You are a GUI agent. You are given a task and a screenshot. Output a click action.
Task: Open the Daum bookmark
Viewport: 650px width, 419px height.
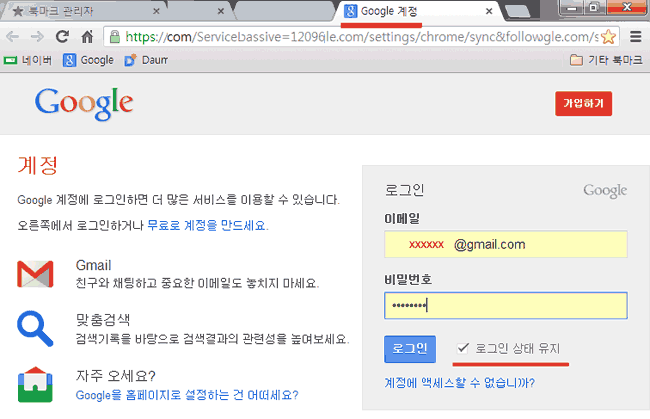[146, 61]
